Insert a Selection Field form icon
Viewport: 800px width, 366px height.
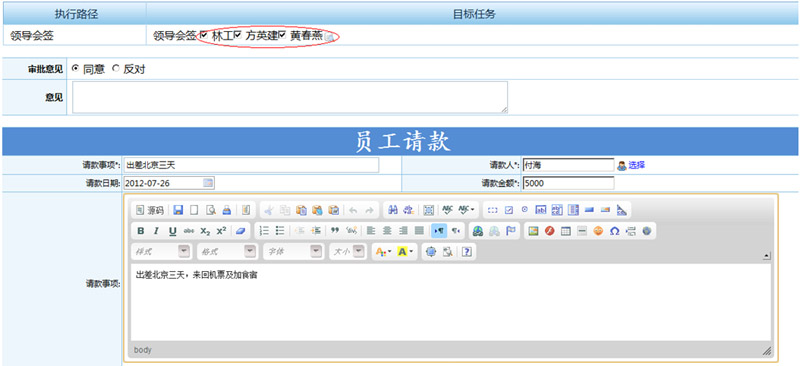(x=573, y=210)
